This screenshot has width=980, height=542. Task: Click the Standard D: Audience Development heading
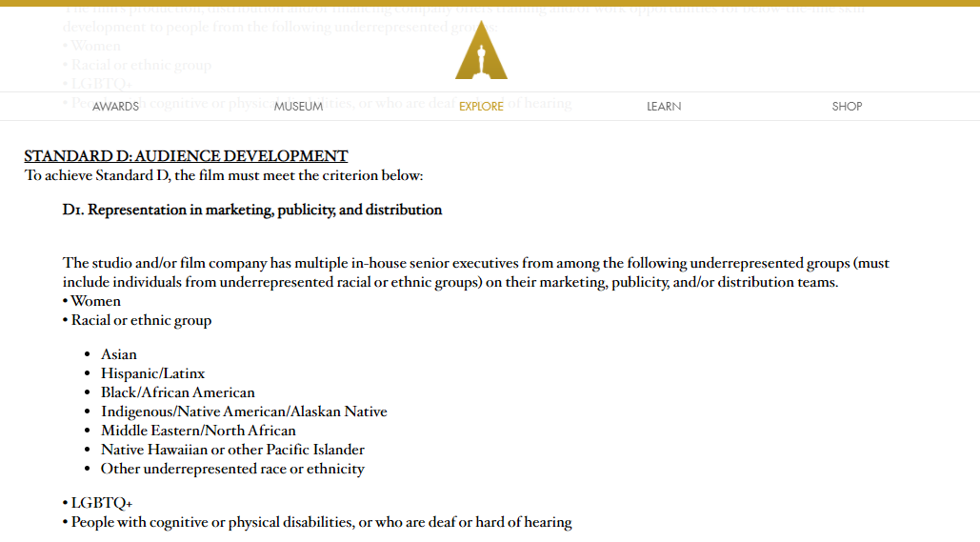(187, 155)
